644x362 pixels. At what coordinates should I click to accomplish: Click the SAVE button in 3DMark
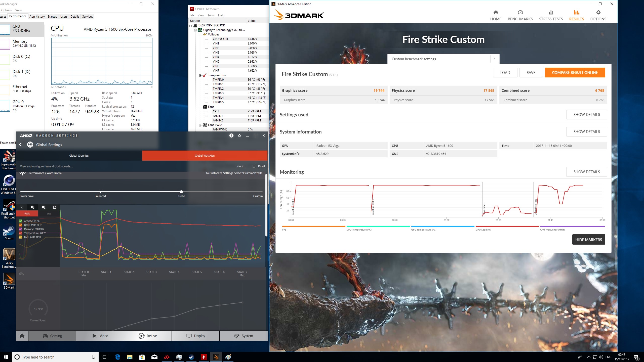[x=531, y=73]
